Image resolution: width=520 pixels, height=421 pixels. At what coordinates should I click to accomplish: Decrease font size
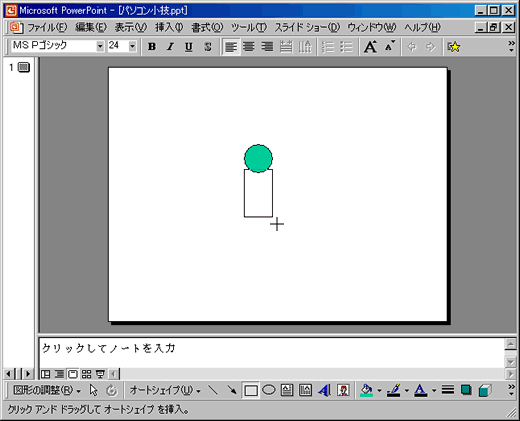coord(389,47)
